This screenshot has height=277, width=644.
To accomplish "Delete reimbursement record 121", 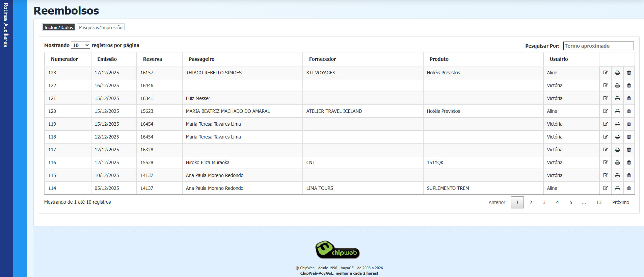I will tap(629, 98).
